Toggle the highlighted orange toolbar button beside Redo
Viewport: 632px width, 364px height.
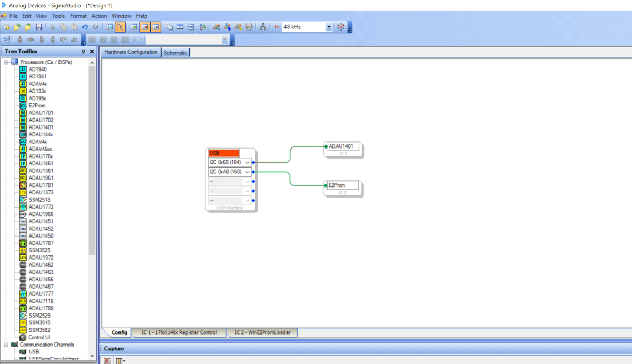pos(120,26)
